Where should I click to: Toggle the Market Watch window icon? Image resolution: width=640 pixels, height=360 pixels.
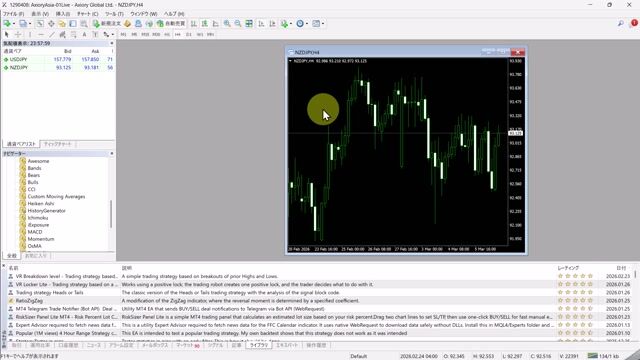point(40,24)
